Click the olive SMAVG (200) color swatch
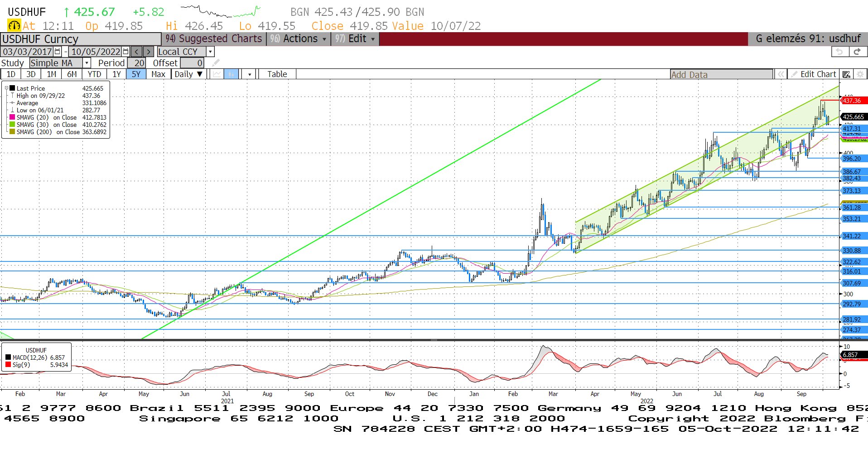The image size is (868, 454). (x=12, y=132)
